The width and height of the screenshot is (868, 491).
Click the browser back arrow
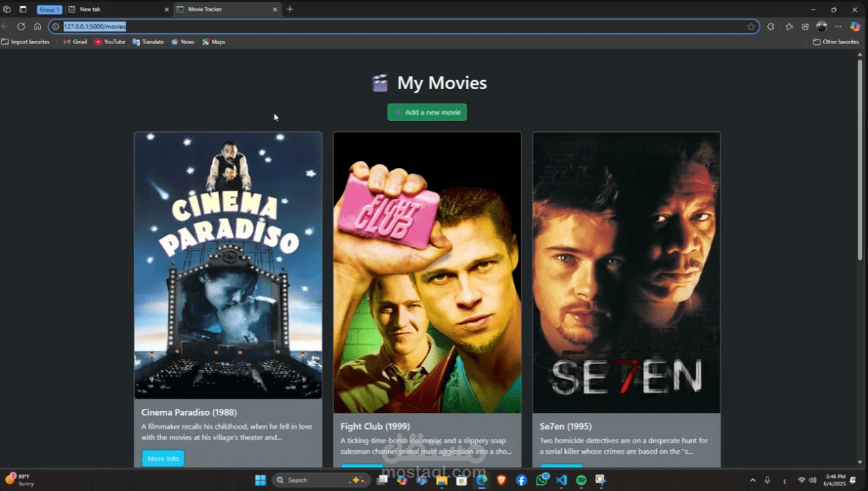[x=6, y=26]
